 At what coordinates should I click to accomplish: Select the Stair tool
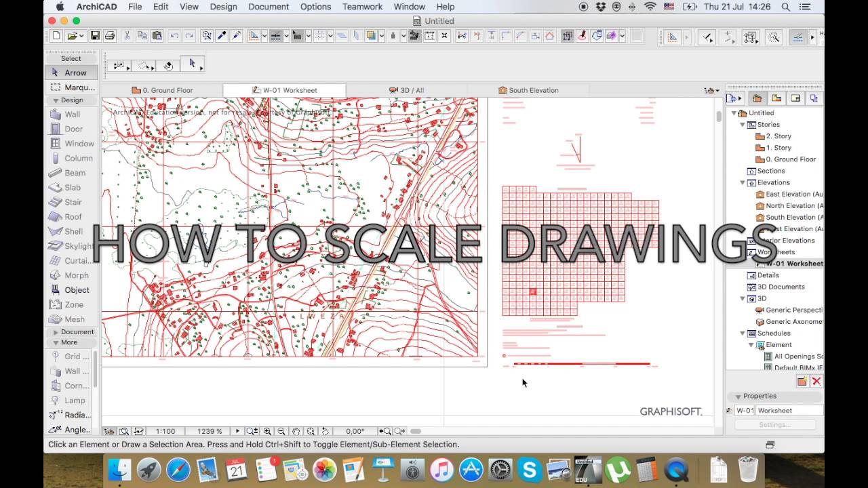click(x=72, y=202)
